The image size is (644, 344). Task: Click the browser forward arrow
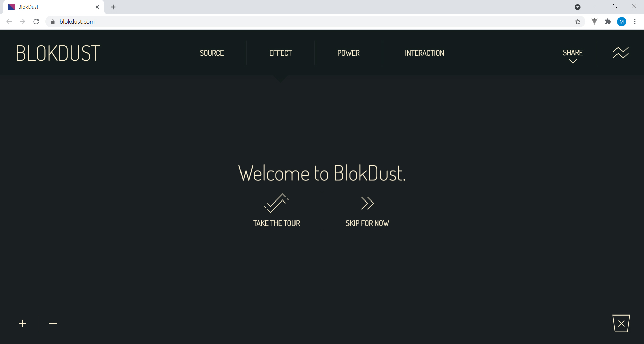click(x=22, y=22)
